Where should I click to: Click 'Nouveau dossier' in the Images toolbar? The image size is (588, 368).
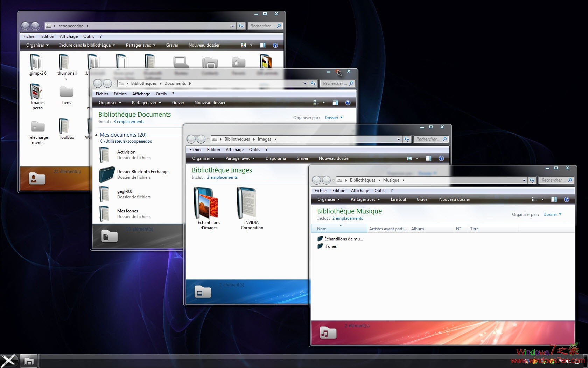334,158
